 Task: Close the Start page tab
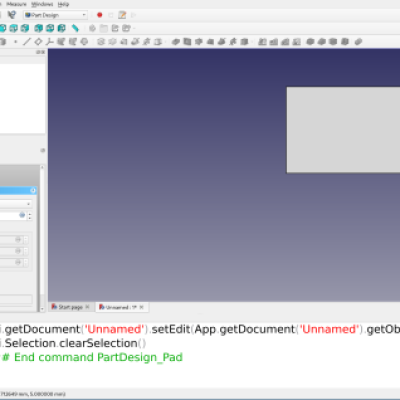(x=87, y=307)
